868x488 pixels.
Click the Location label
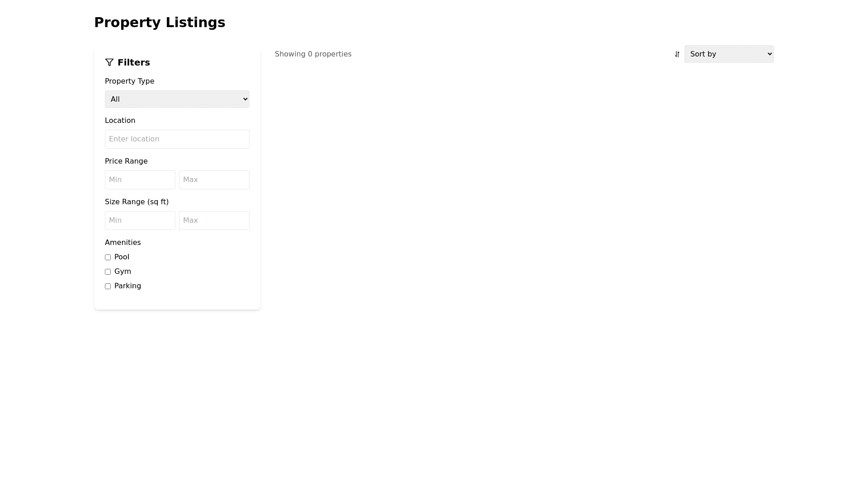pyautogui.click(x=120, y=121)
